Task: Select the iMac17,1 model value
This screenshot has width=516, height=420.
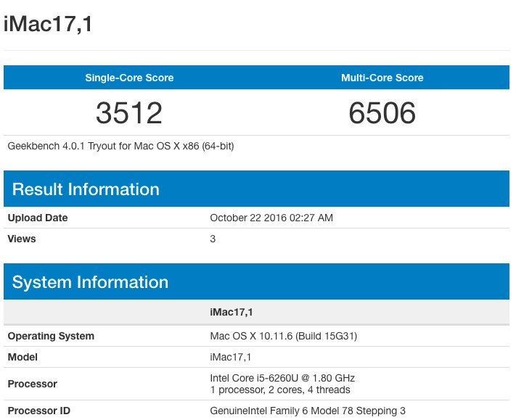Action: [x=230, y=357]
